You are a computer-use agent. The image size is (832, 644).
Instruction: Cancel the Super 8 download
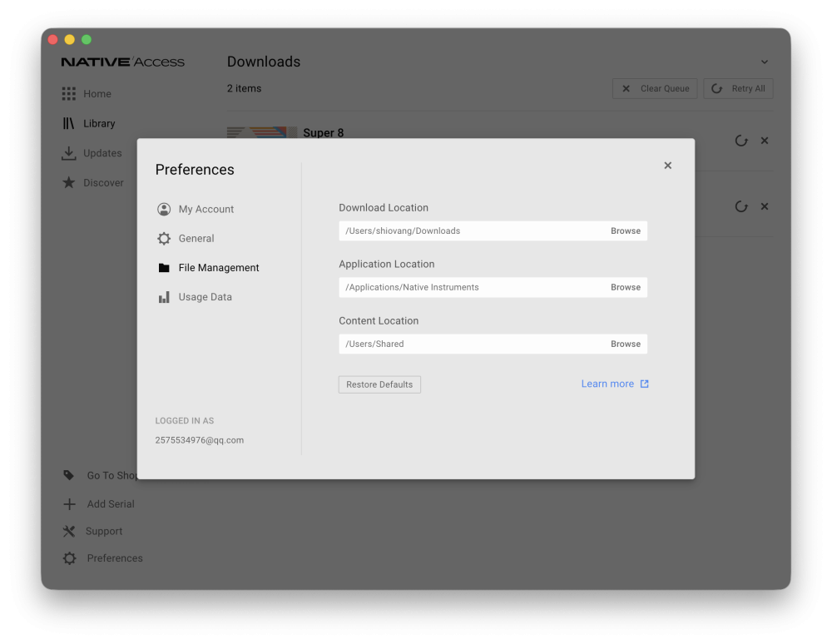coord(764,141)
